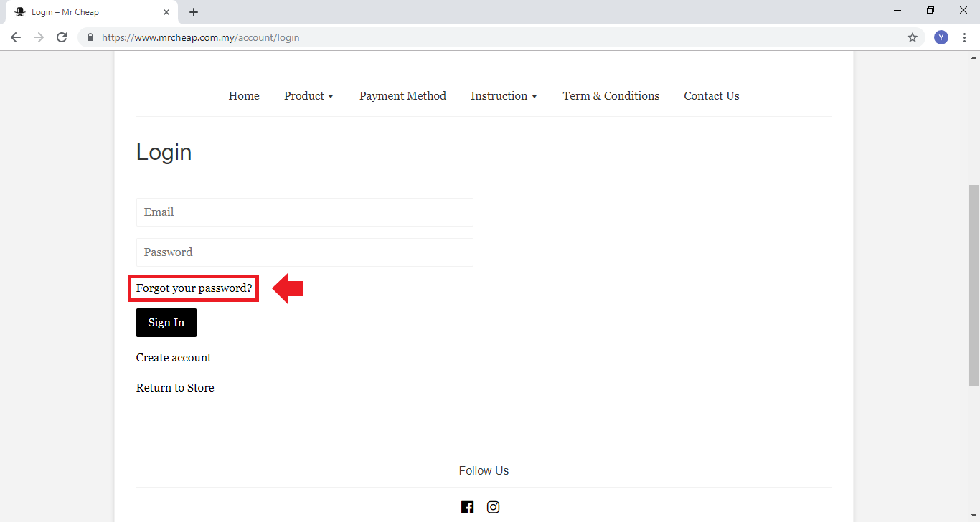Go to the Home menu item
This screenshot has width=980, height=522.
pos(244,96)
